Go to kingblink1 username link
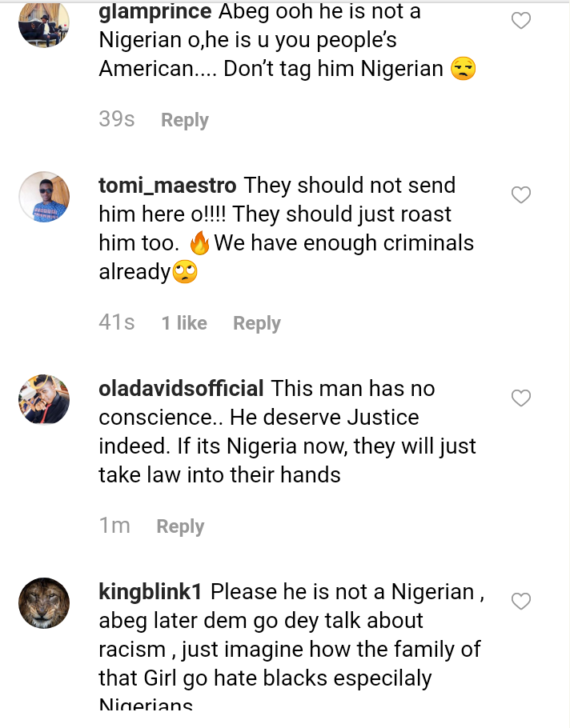Image resolution: width=570 pixels, height=728 pixels. pyautogui.click(x=151, y=592)
